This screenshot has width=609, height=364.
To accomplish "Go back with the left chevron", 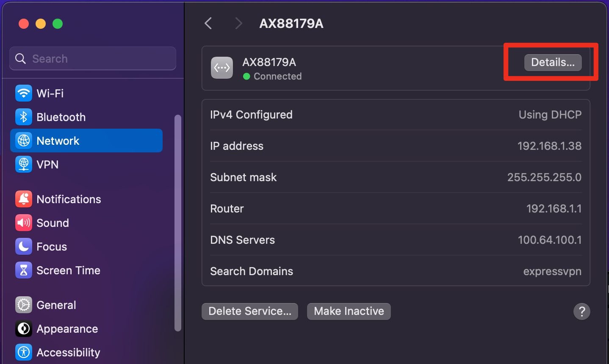I will click(x=208, y=23).
